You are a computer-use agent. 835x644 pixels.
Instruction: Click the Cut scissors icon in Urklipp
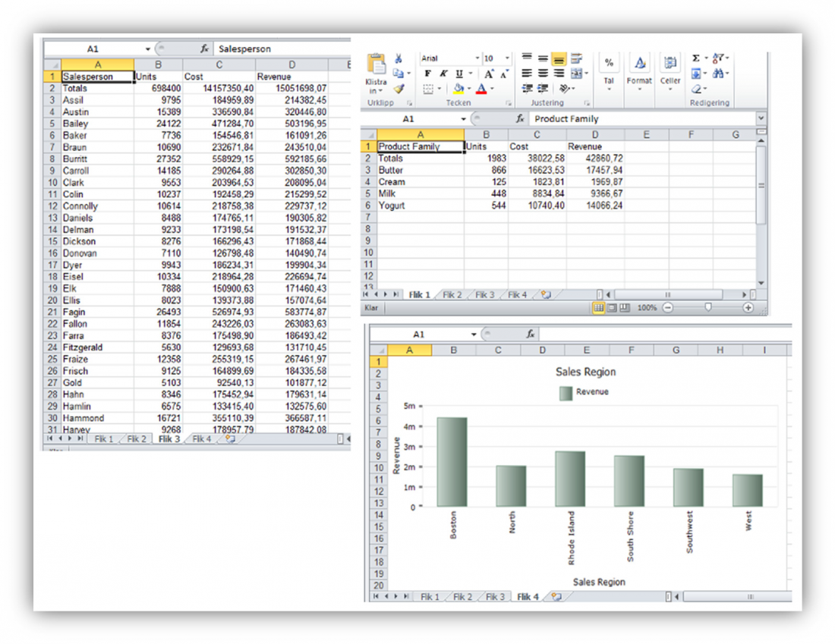(x=399, y=59)
